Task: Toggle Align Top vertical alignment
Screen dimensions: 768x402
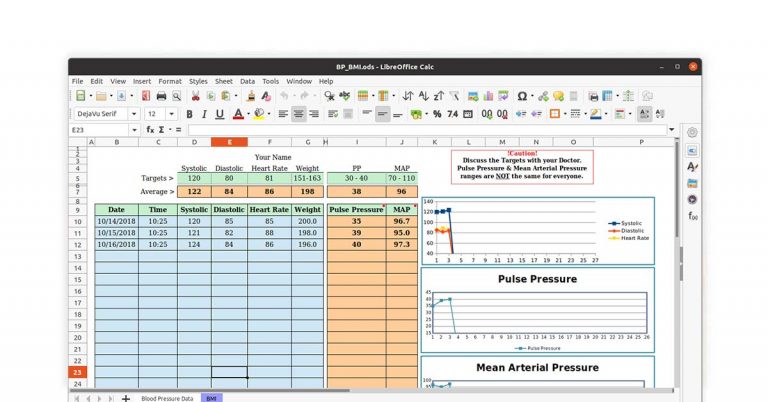Action: click(x=367, y=114)
